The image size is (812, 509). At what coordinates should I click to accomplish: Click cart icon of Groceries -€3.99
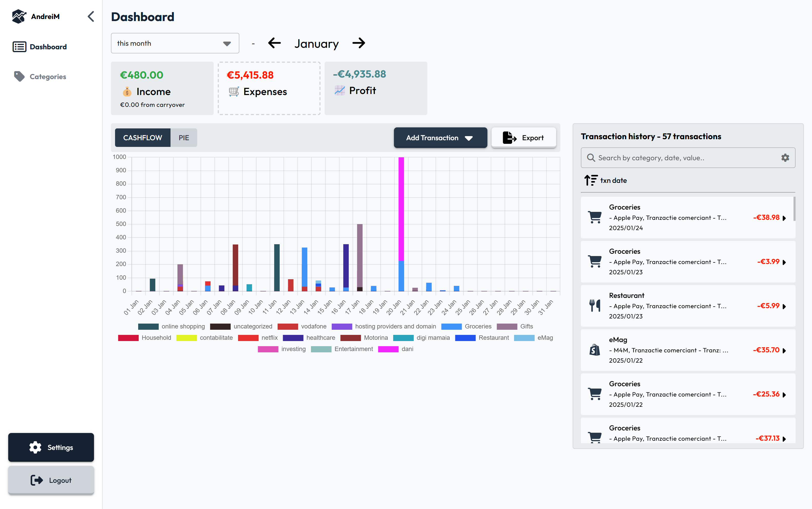(x=595, y=261)
